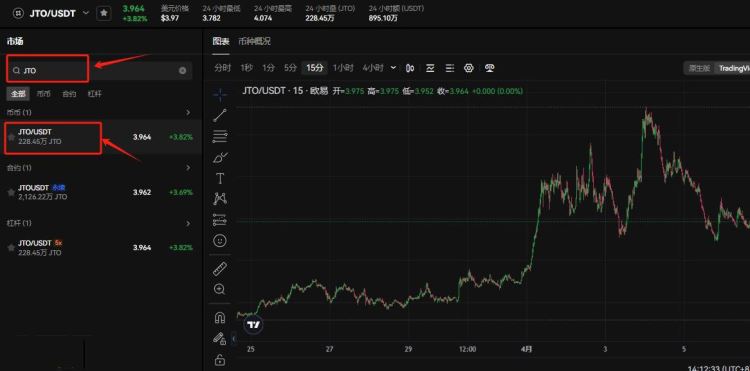The image size is (750, 371).
Task: Select the 合约 filter tab
Action: pos(69,94)
